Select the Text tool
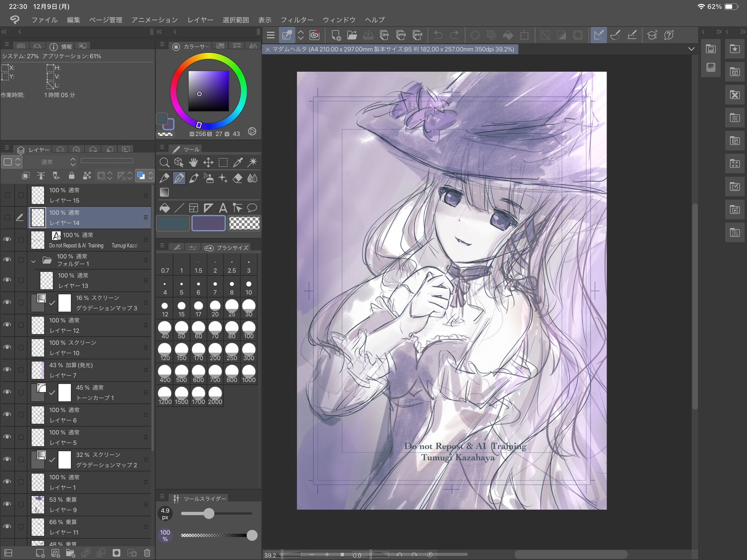This screenshot has width=747, height=560. click(x=223, y=208)
